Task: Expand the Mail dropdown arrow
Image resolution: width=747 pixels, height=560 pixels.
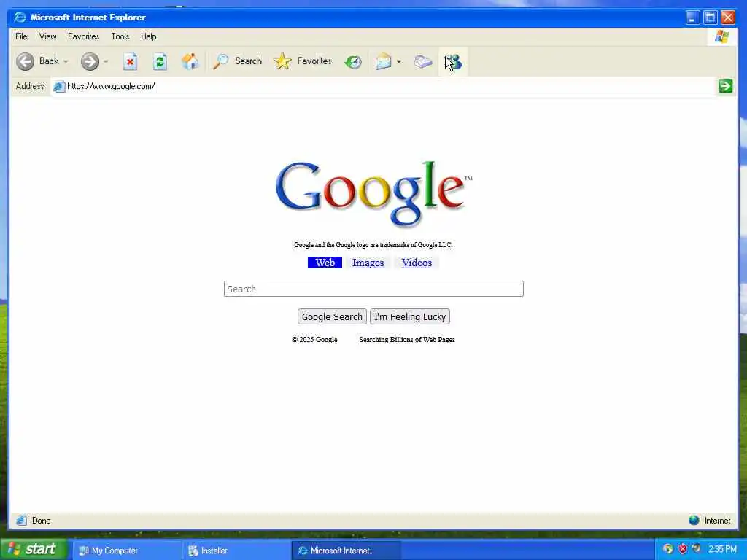Action: (399, 61)
